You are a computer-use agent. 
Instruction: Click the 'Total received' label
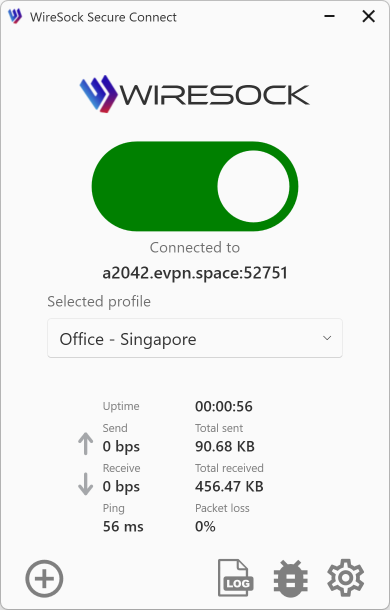click(229, 468)
